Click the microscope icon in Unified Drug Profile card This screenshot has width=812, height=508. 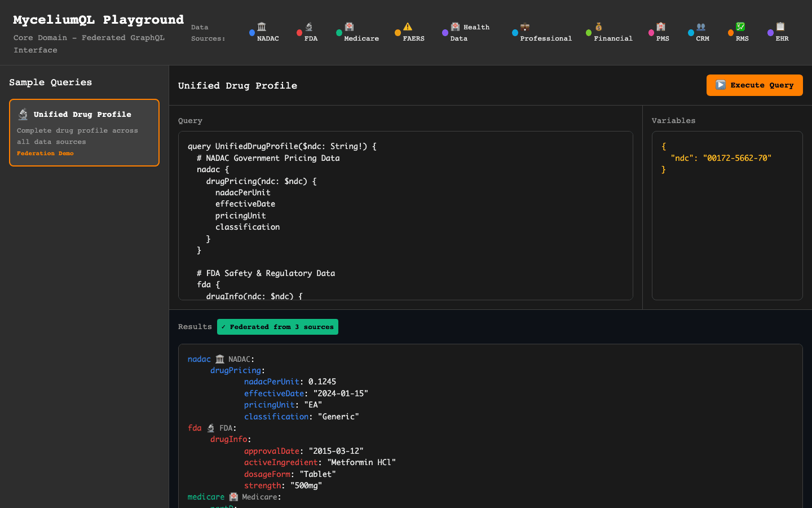pyautogui.click(x=23, y=114)
